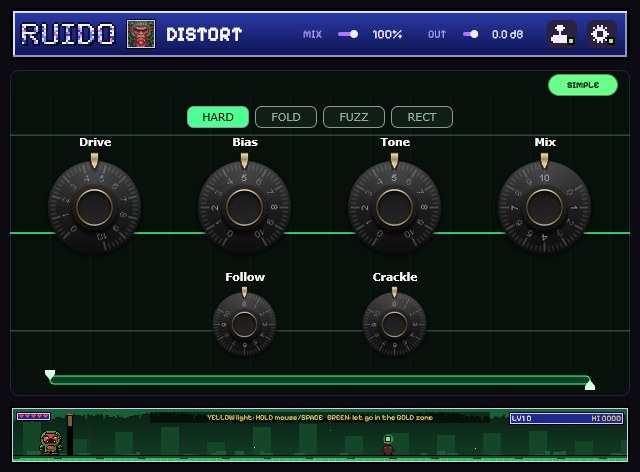This screenshot has width=640, height=472.
Task: Click the Follow label
Action: tap(245, 277)
